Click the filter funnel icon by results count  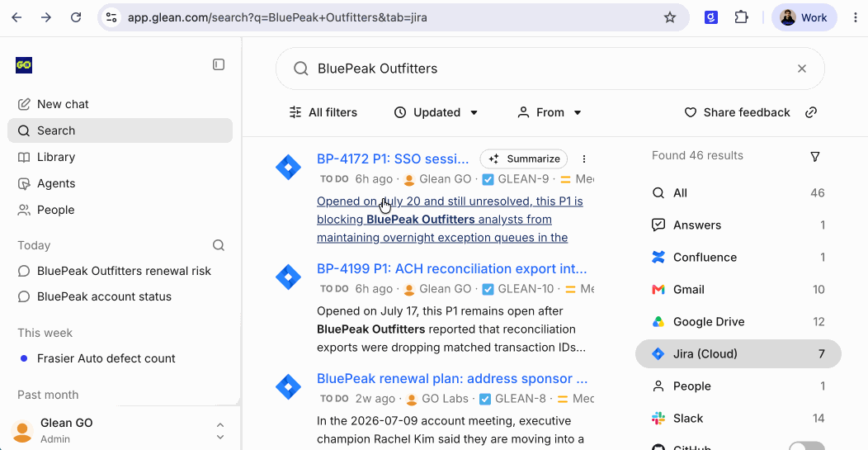tap(815, 157)
